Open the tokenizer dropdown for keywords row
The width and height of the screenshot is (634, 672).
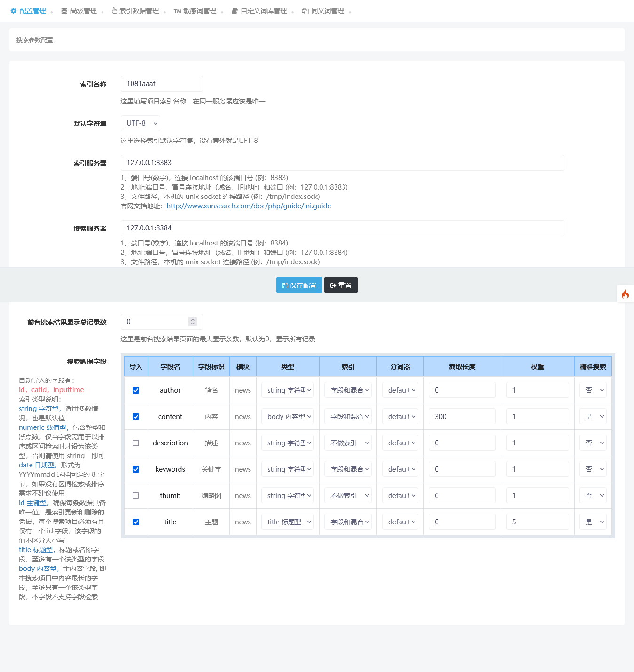(400, 469)
